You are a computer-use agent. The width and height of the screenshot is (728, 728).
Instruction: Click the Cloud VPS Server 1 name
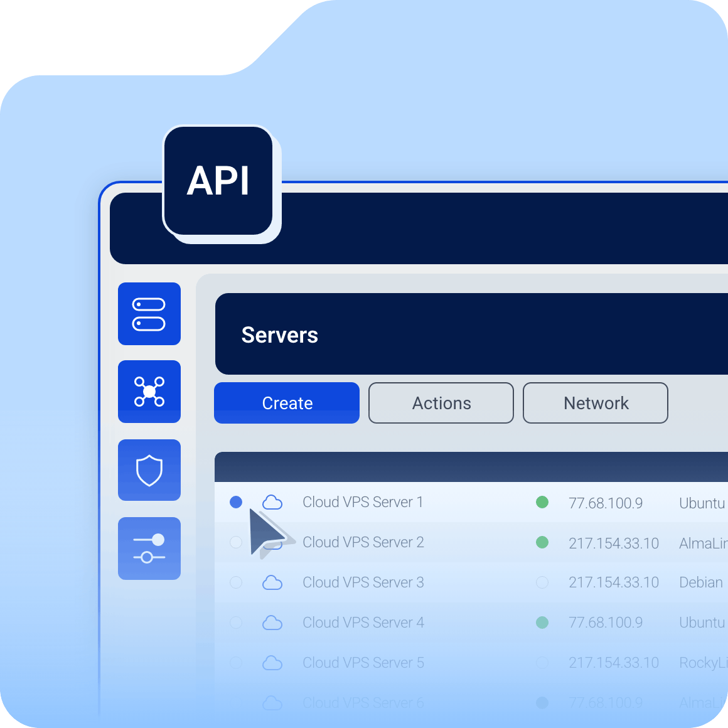[363, 502]
